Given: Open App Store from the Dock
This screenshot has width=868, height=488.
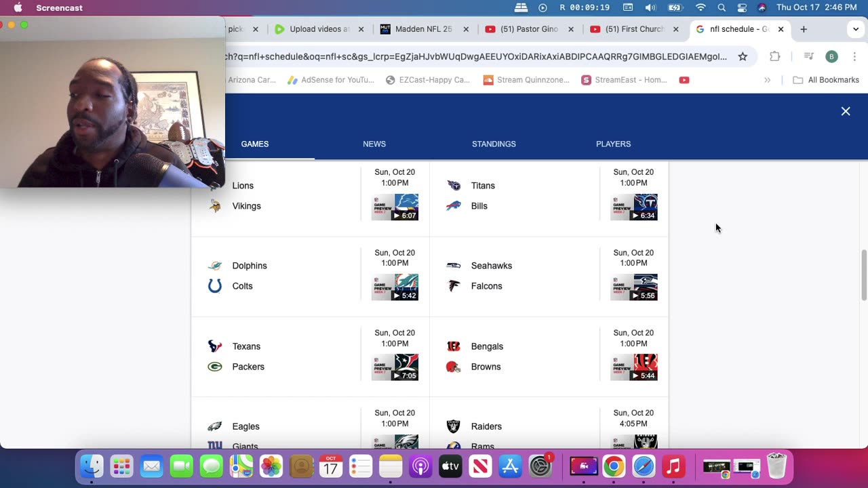Looking at the screenshot, I should coord(510,466).
